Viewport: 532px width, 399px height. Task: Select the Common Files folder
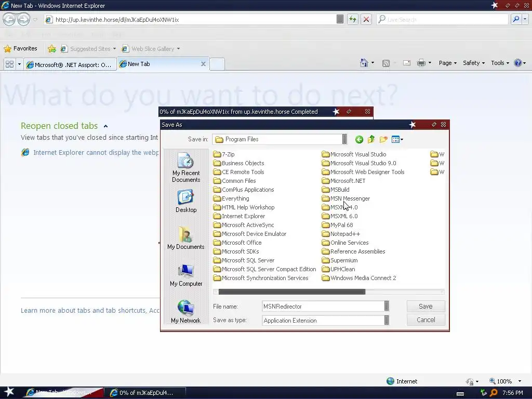[x=234, y=181]
